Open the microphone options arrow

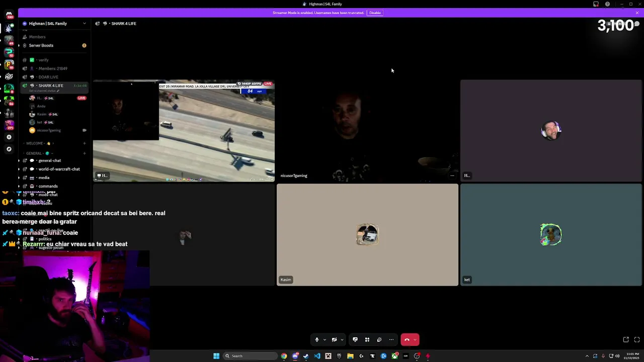325,340
